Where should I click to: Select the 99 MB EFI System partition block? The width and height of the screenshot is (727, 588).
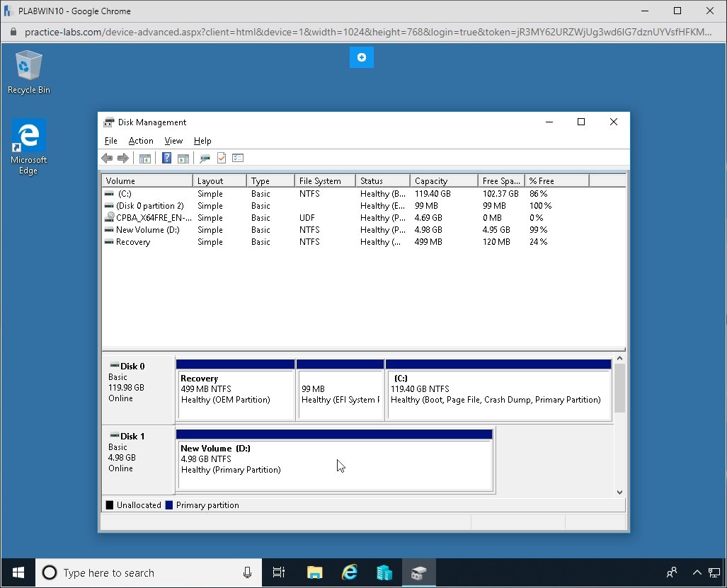click(x=340, y=390)
